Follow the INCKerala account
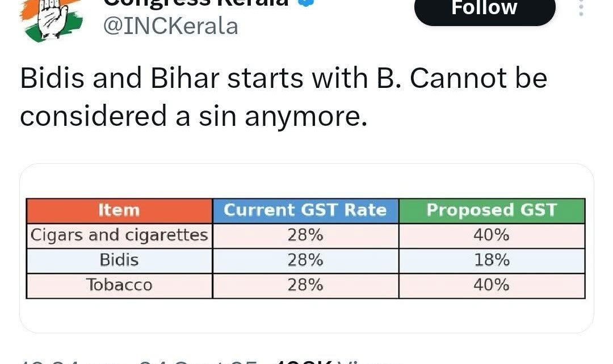613x364 pixels. (484, 9)
